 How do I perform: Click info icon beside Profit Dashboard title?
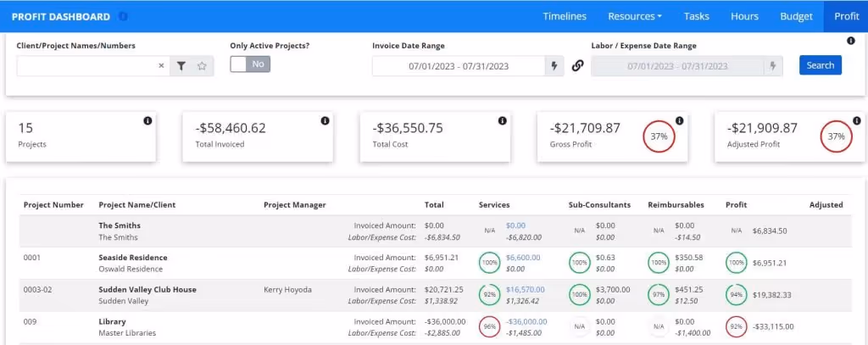pos(124,17)
